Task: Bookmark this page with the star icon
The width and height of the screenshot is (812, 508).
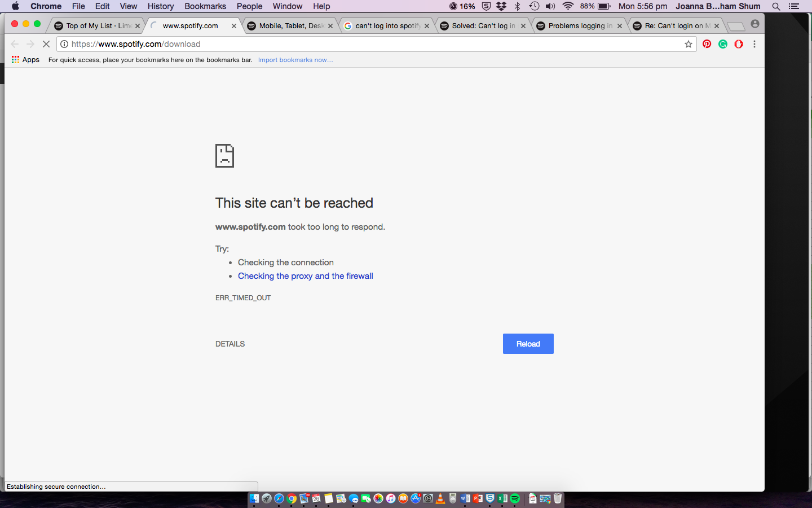Action: click(x=689, y=44)
